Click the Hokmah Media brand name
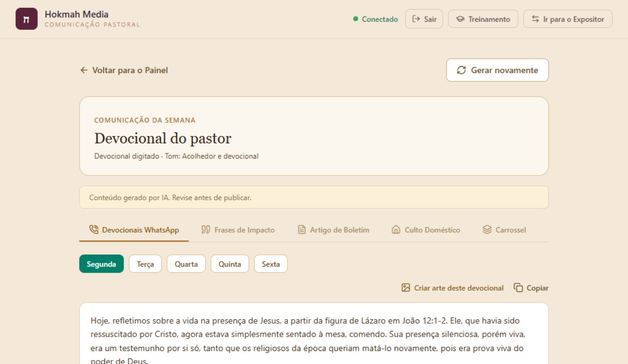Screen dimensions: 628x364 click(77, 14)
